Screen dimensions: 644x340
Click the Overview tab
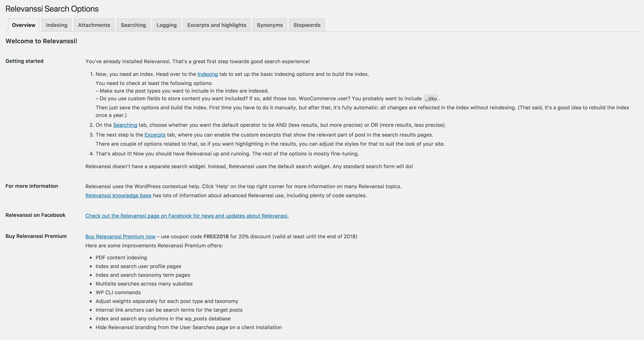point(23,25)
